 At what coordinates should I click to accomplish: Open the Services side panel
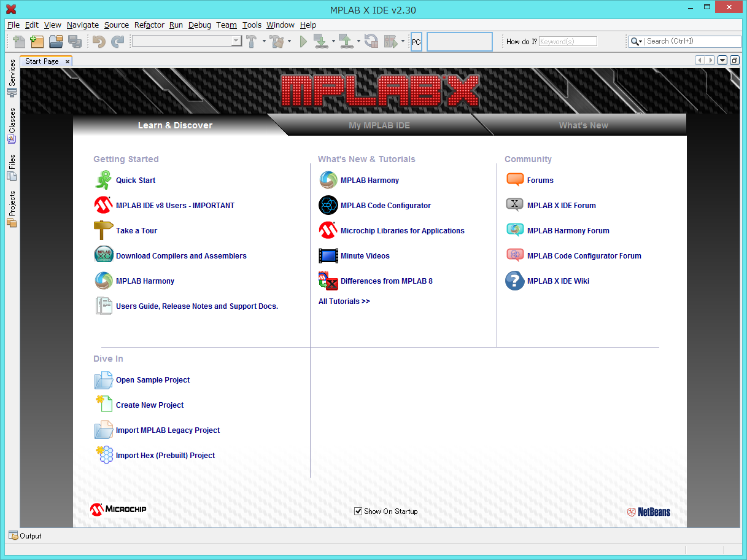(12, 78)
